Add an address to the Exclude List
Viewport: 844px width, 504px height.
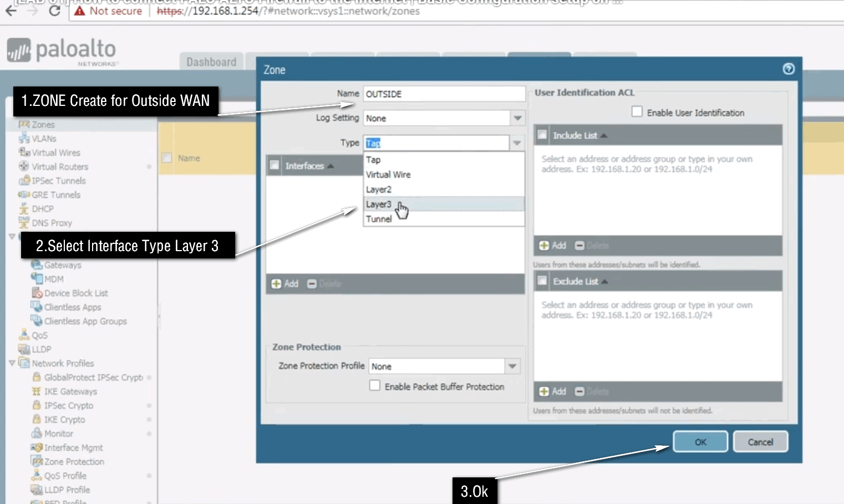(553, 391)
